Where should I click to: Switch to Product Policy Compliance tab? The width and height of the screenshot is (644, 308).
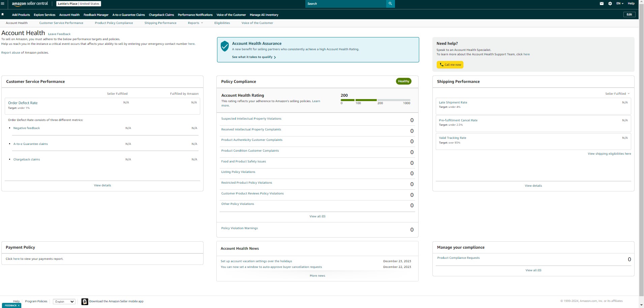(114, 23)
